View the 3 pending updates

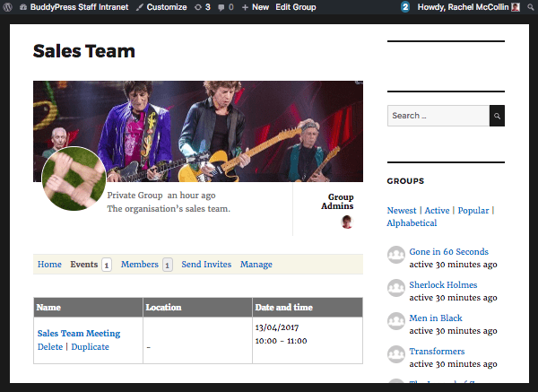pyautogui.click(x=203, y=7)
